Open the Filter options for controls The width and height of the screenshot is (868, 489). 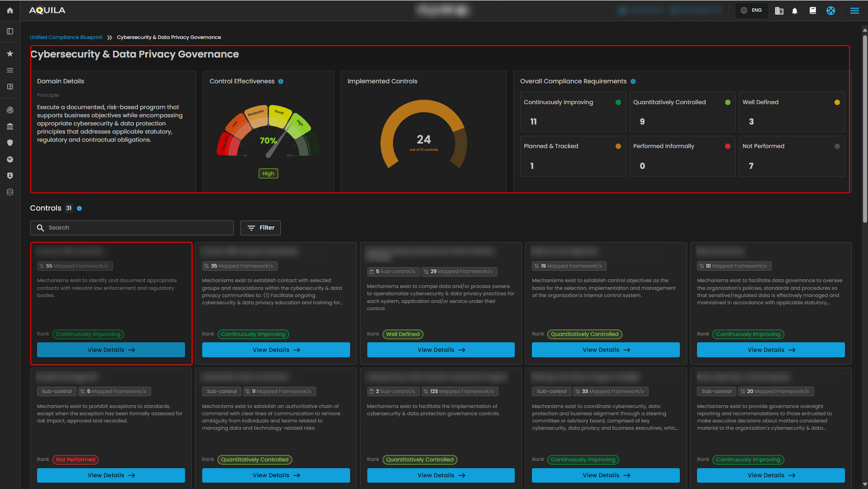[x=261, y=228]
